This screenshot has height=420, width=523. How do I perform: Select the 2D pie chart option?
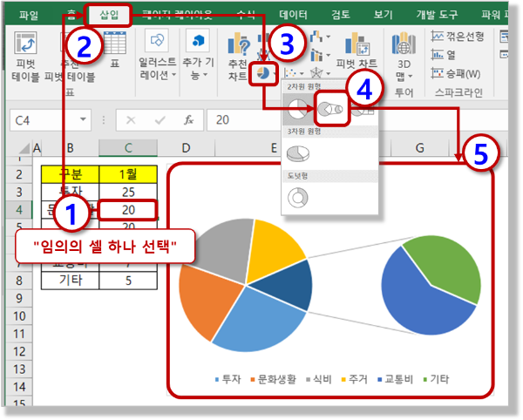point(298,109)
